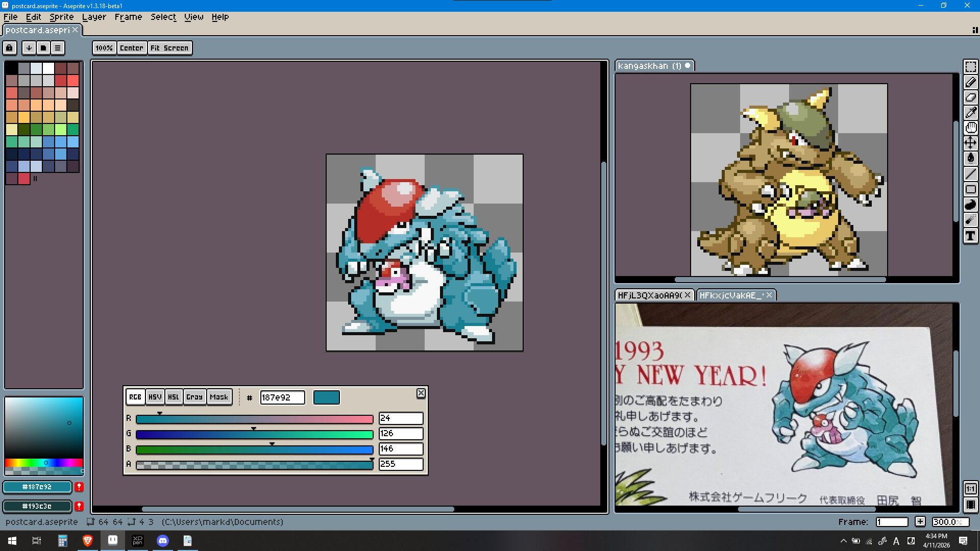Open the Windows Start menu
This screenshot has height=551, width=980.
point(12,541)
